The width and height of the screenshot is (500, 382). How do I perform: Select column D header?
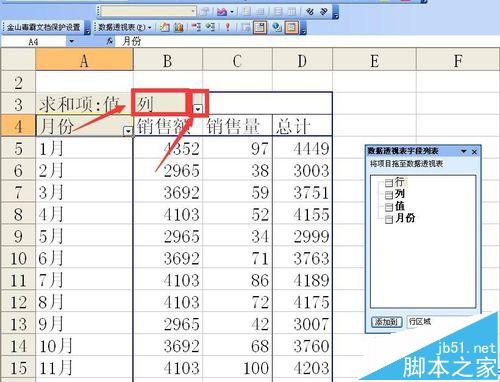coord(302,60)
